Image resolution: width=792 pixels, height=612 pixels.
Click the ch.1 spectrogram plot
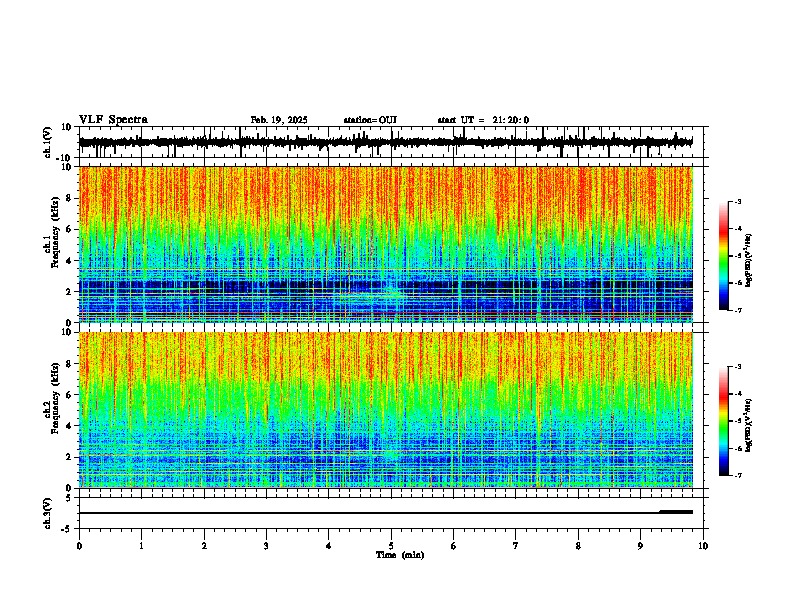(385, 244)
